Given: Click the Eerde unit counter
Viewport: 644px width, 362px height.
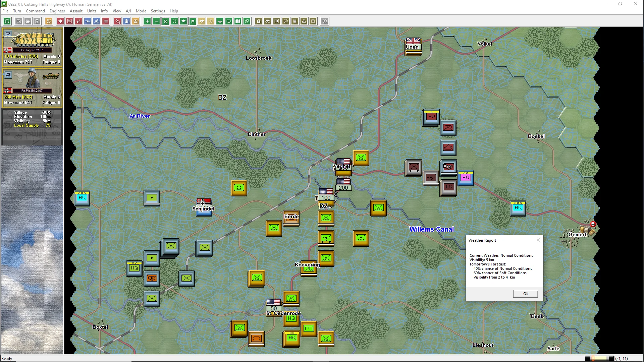Looking at the screenshot, I should point(291,218).
